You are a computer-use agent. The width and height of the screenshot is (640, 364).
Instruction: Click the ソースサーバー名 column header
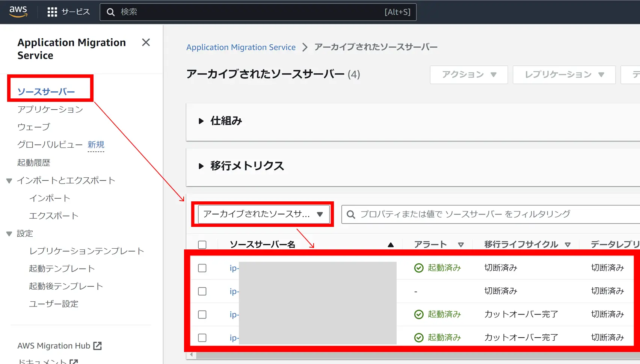263,245
